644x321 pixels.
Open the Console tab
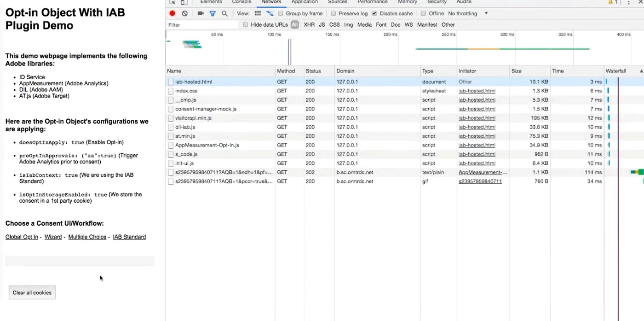241,2
